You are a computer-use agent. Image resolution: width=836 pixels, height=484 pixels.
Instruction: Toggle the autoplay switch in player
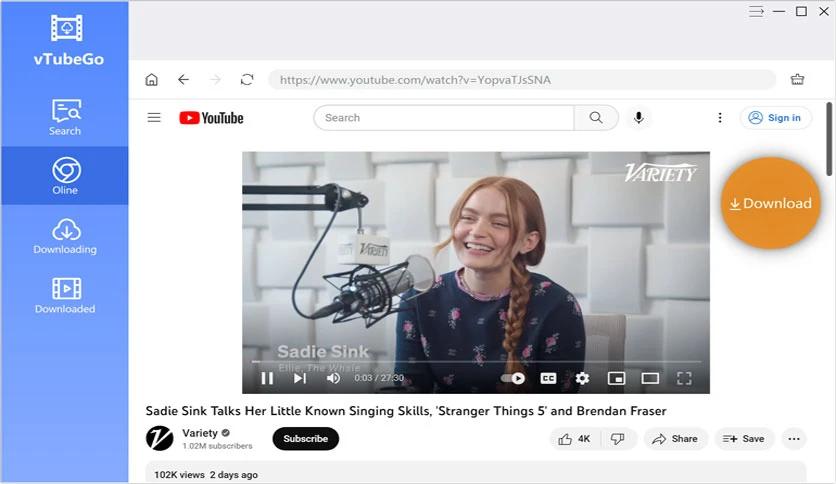(x=513, y=378)
